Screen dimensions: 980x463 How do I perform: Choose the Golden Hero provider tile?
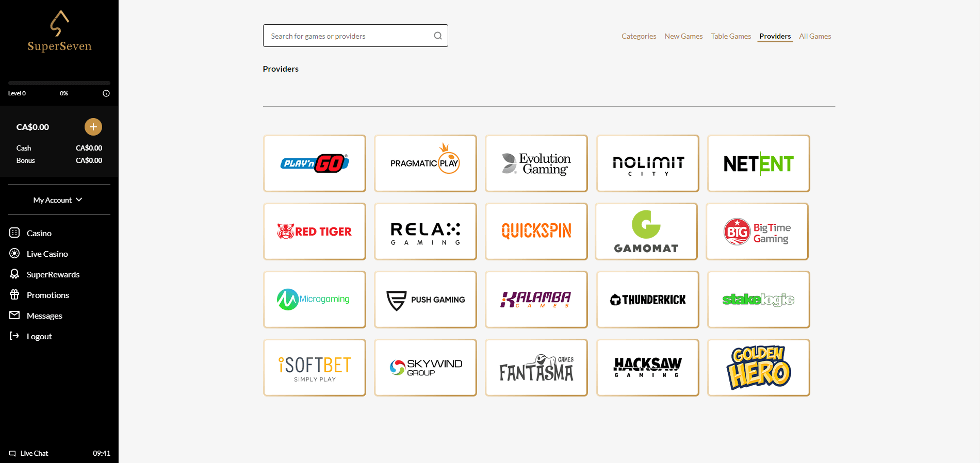click(x=759, y=368)
